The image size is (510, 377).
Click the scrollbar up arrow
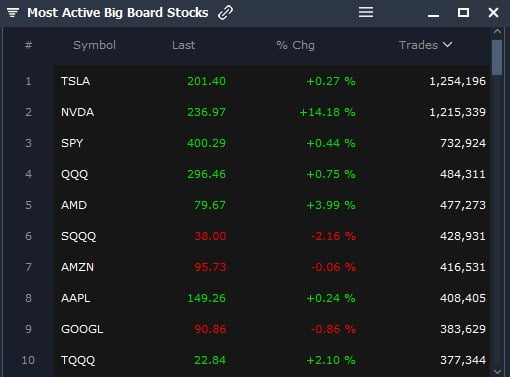click(x=497, y=31)
